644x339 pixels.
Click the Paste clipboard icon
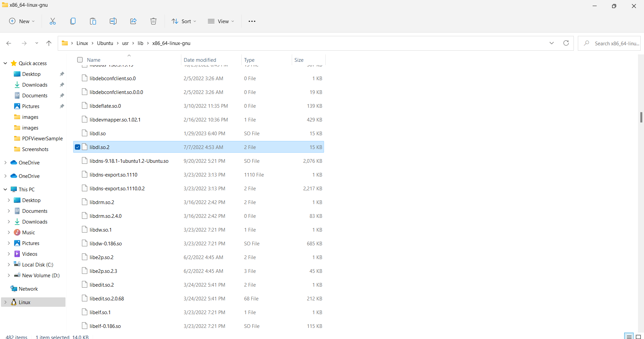(93, 21)
